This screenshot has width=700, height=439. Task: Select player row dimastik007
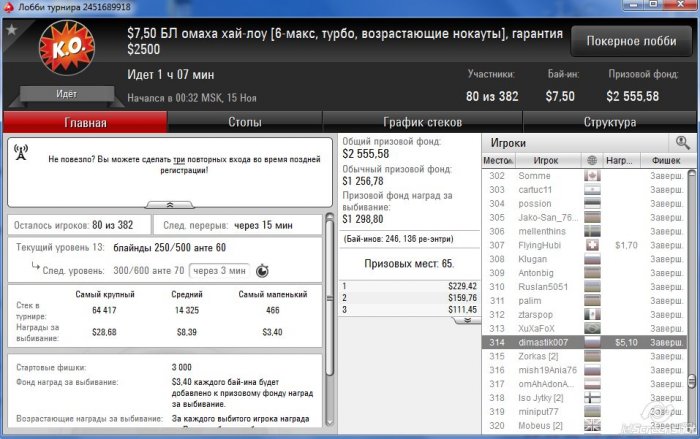coord(583,342)
